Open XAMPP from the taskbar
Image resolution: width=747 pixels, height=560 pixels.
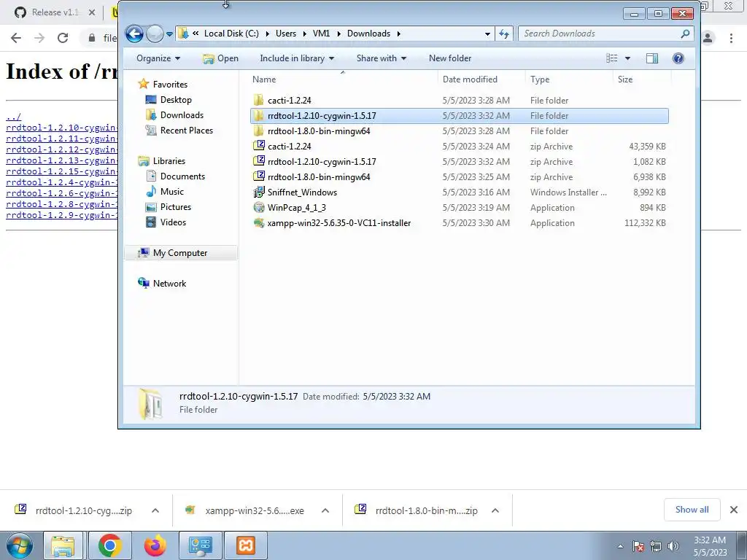[x=246, y=545]
